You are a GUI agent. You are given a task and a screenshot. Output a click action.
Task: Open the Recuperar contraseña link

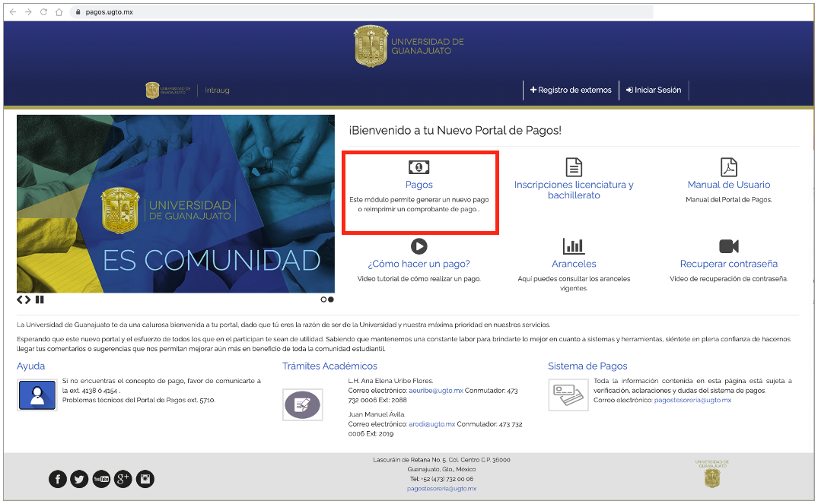click(x=729, y=264)
